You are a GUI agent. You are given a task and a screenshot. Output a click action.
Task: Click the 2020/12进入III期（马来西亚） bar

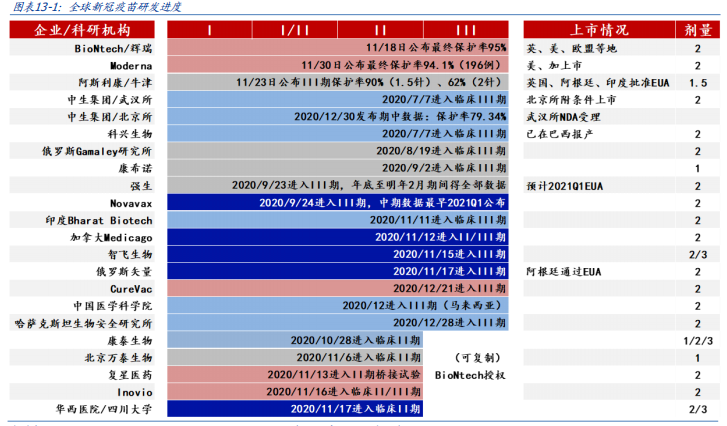point(338,305)
